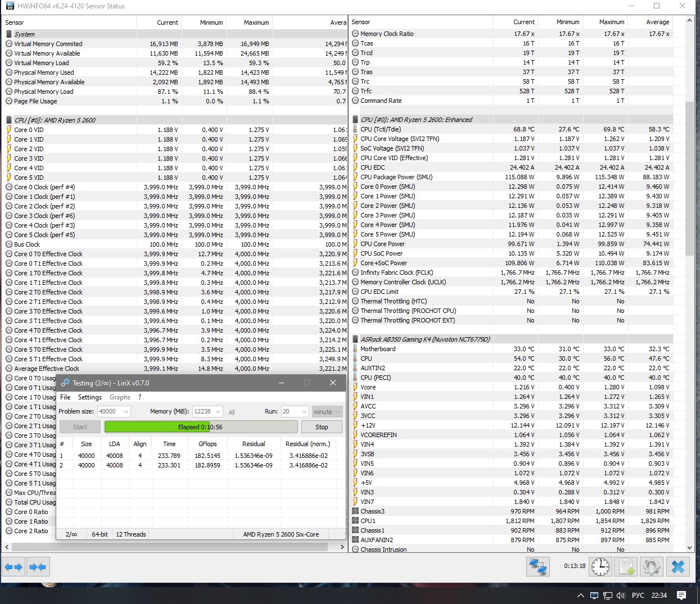Click circle icon beside Thermal Throttling (HTC)
700x604 pixels.
click(355, 301)
